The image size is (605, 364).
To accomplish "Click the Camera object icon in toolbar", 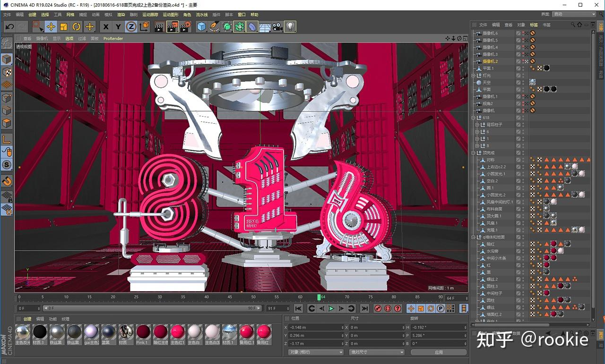I will click(277, 27).
